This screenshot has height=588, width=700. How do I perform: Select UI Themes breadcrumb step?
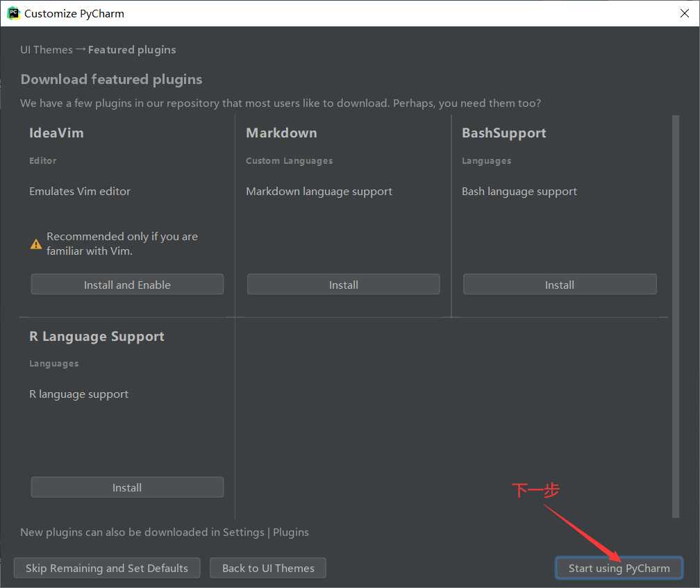47,49
